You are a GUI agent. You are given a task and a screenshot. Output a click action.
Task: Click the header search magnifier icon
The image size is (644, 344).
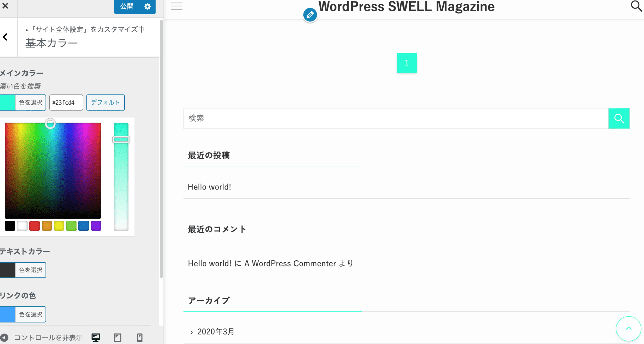coord(636,6)
